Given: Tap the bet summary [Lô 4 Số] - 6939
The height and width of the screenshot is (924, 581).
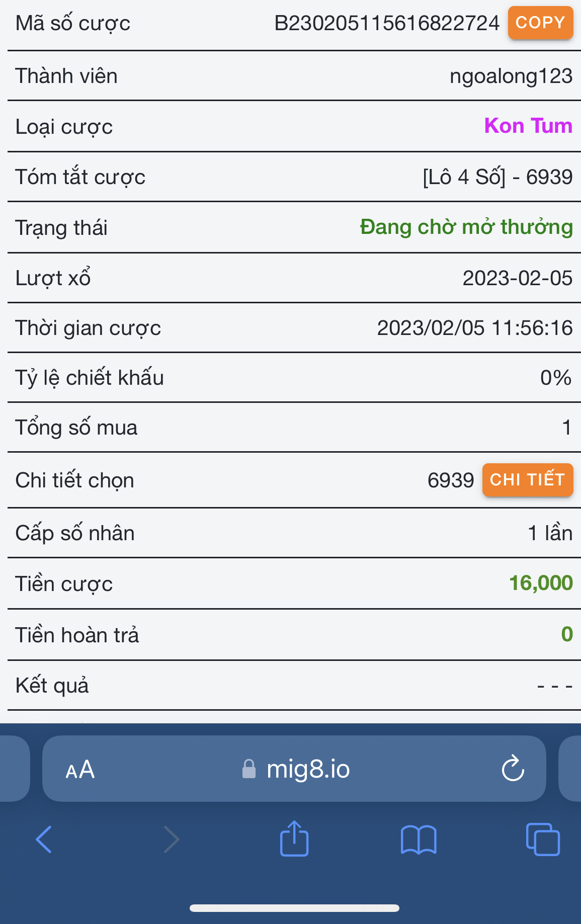Looking at the screenshot, I should [497, 177].
